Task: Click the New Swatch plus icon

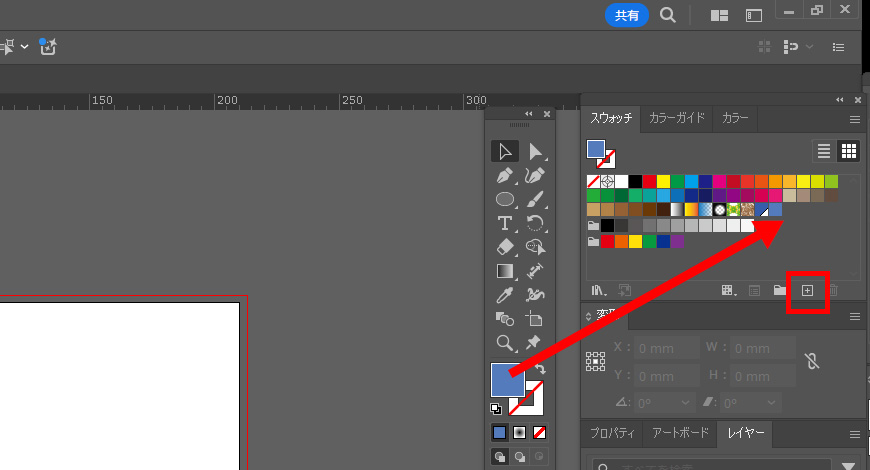Action: pos(808,290)
